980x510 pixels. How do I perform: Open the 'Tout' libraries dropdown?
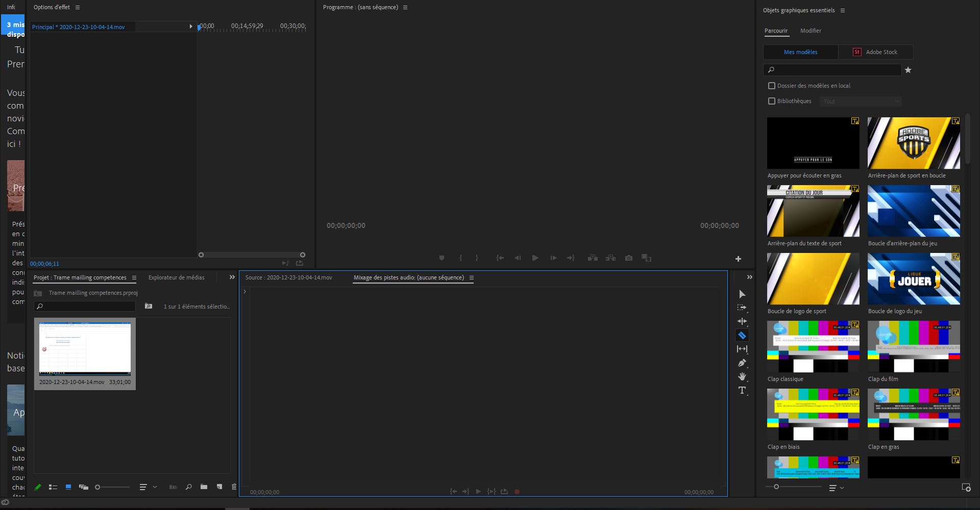[861, 101]
